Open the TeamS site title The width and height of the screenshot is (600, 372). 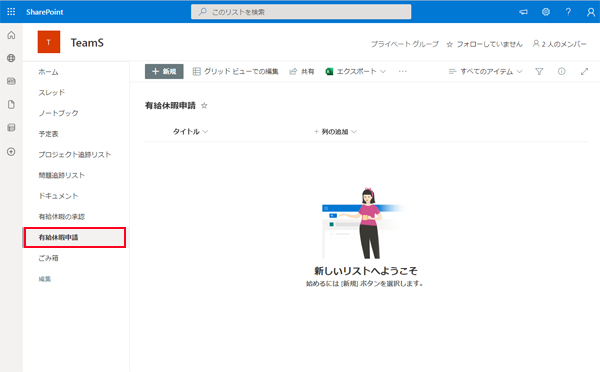(x=87, y=42)
